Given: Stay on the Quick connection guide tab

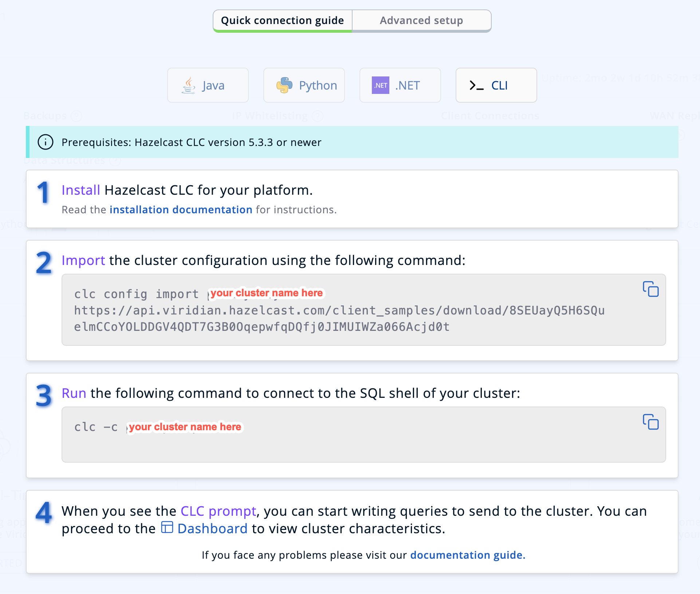Looking at the screenshot, I should tap(283, 20).
